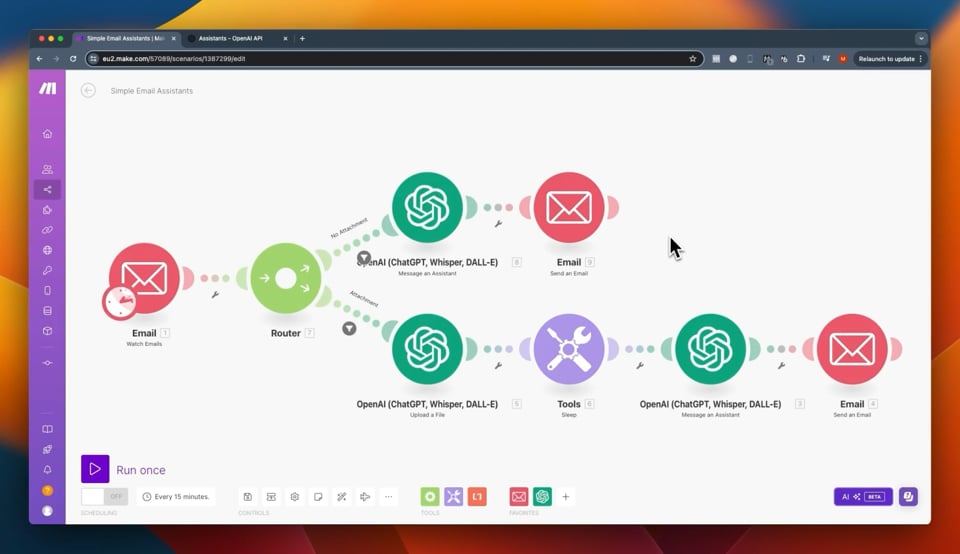Open a new browser tab with plus
The height and width of the screenshot is (554, 960).
click(302, 39)
